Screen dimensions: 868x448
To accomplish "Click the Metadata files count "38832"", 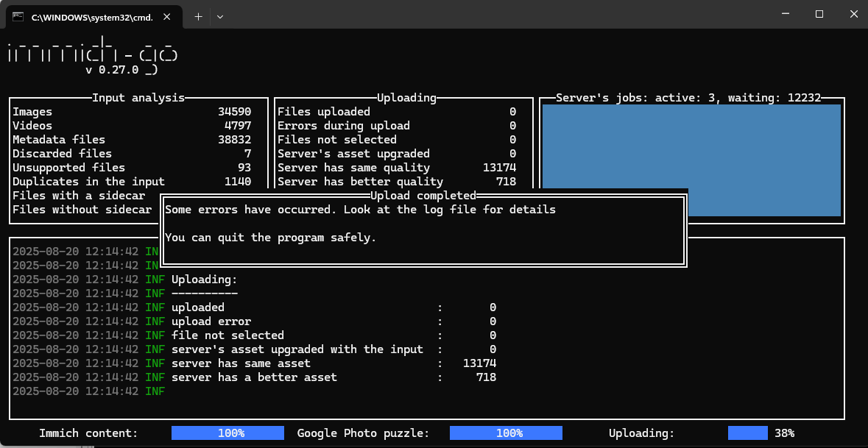I will click(x=235, y=139).
